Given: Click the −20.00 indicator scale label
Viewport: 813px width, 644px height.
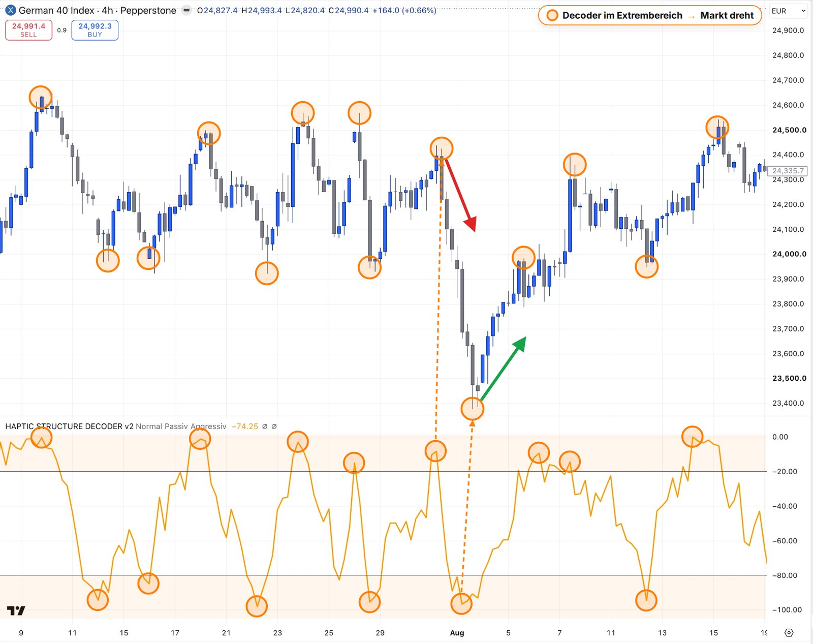Looking at the screenshot, I should pyautogui.click(x=785, y=471).
